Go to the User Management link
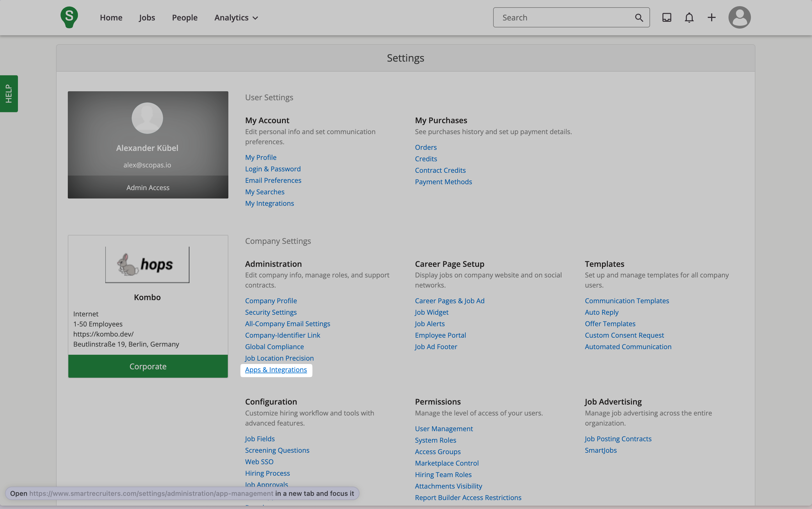 (444, 429)
